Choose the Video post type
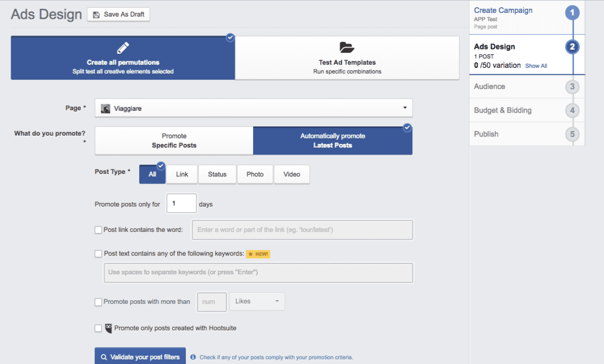 [x=291, y=175]
